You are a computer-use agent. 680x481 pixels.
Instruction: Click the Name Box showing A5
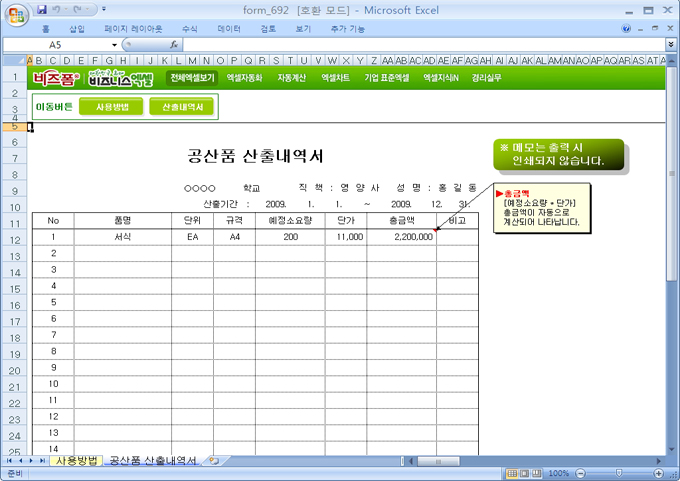click(x=60, y=45)
